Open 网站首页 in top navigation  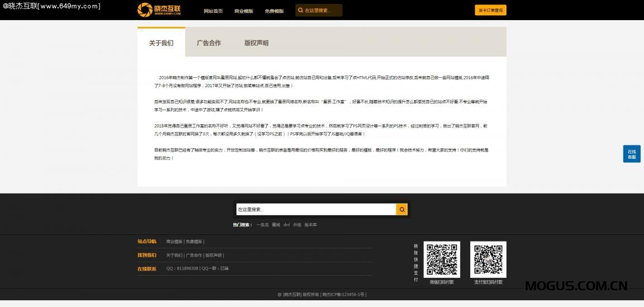(213, 11)
